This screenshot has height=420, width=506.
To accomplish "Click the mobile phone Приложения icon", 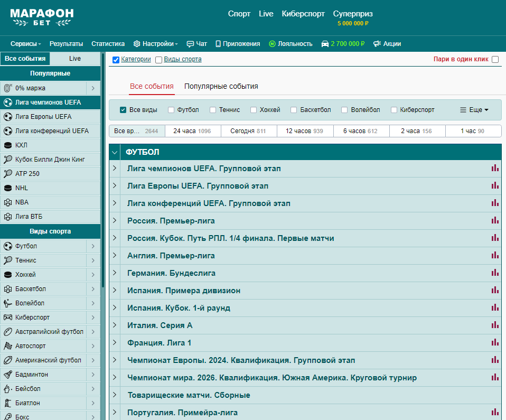I will coord(218,44).
